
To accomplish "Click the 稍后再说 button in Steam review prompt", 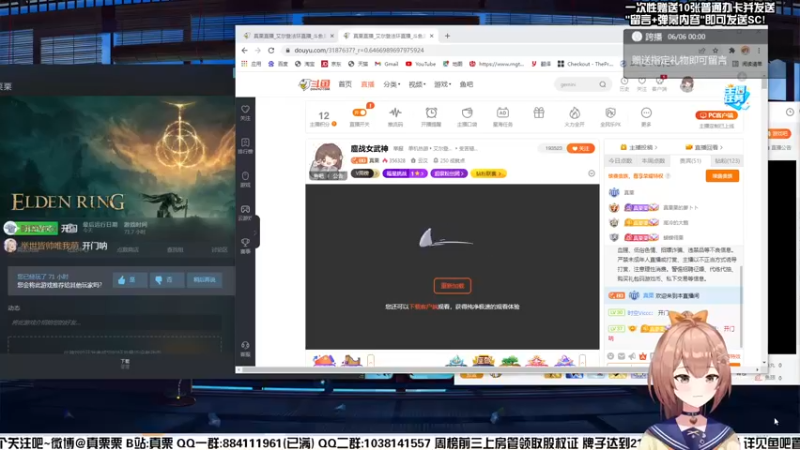I will click(204, 280).
